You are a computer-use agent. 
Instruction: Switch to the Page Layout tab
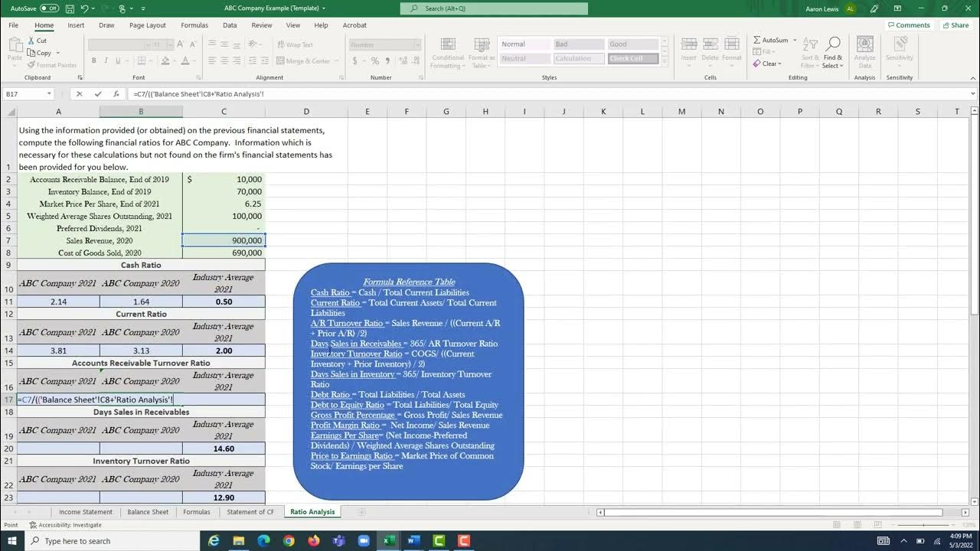tap(148, 25)
